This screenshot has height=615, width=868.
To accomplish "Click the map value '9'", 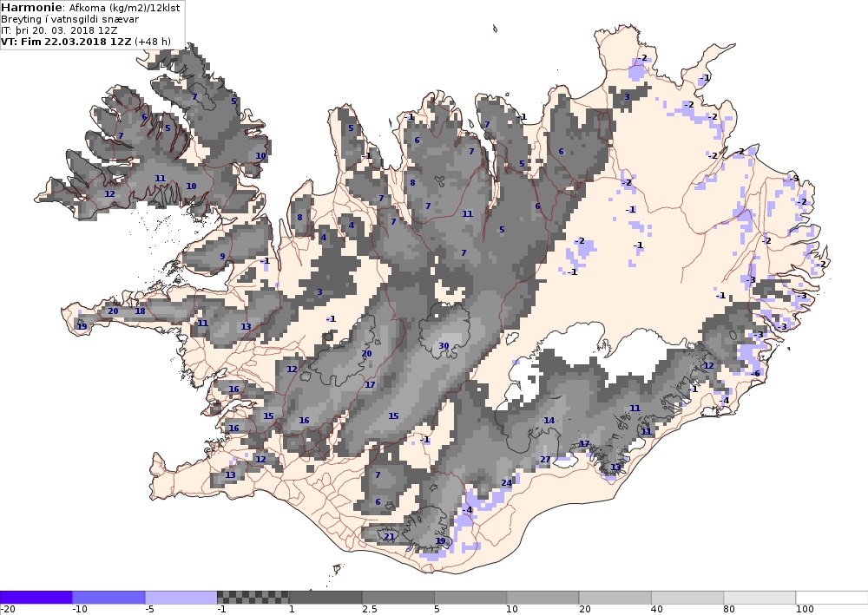I will [x=222, y=256].
